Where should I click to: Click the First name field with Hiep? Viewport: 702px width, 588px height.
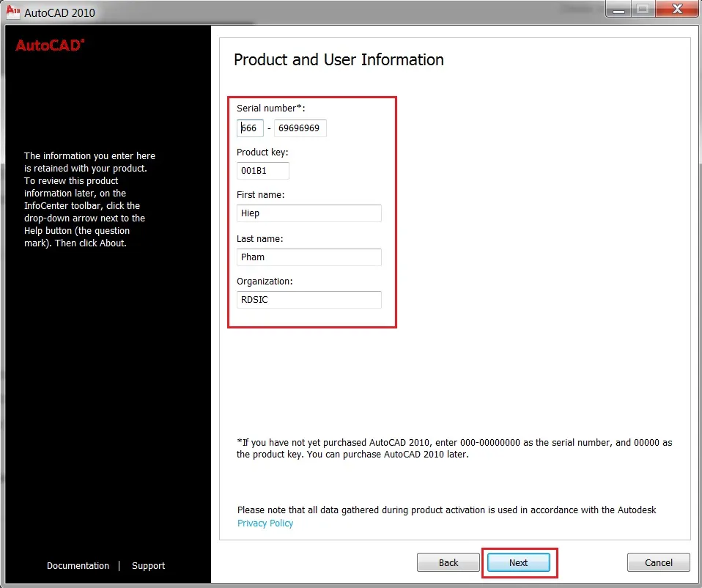308,213
